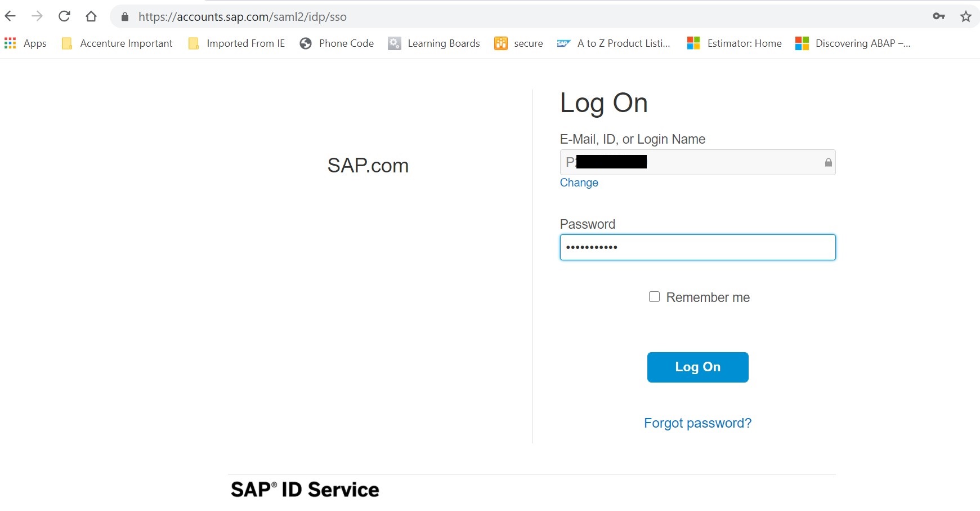Click the star to bookmark this page
Viewport: 980px width, 511px height.
click(966, 16)
